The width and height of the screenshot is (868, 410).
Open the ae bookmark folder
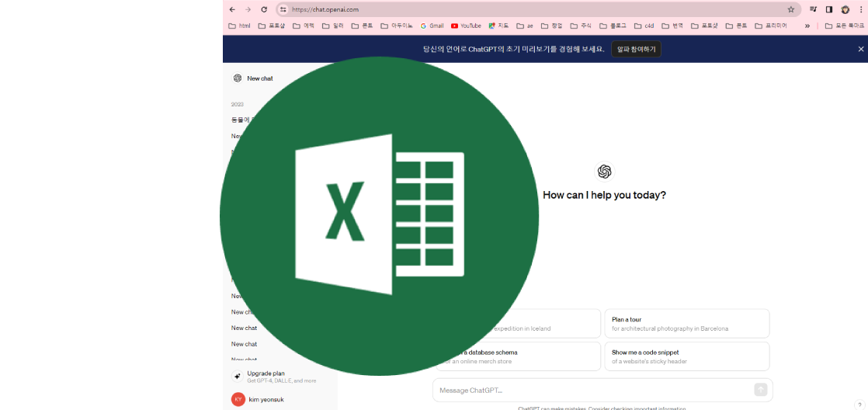click(x=525, y=26)
